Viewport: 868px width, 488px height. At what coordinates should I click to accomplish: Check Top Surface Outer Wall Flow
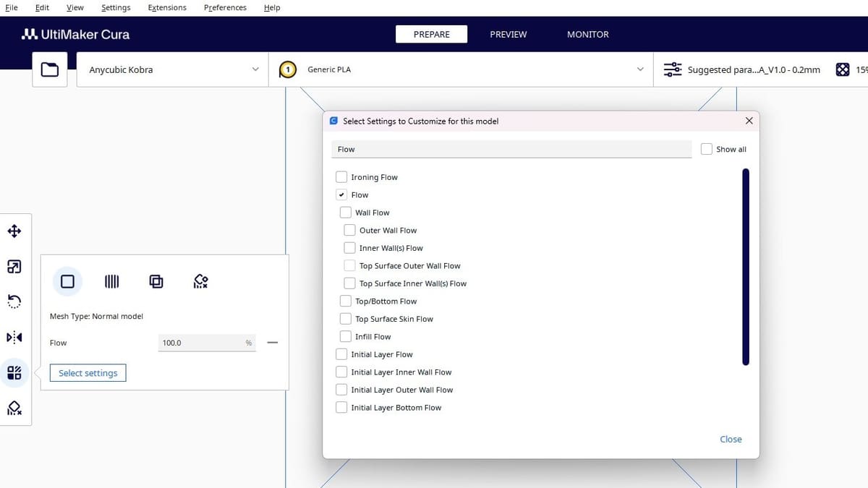point(350,265)
